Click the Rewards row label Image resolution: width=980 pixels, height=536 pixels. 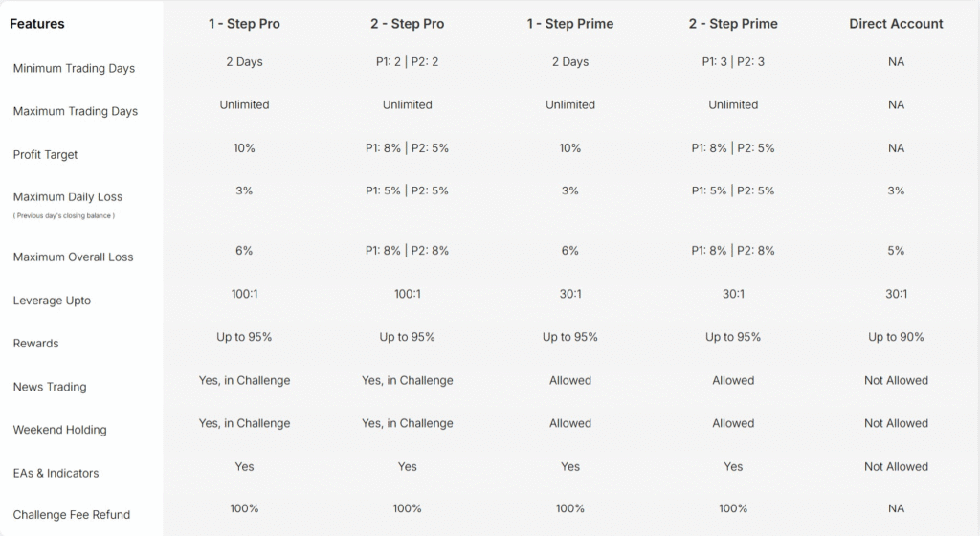click(35, 343)
